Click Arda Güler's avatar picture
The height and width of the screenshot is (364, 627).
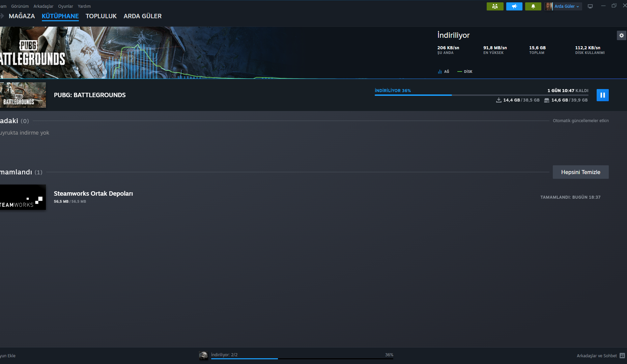click(548, 6)
